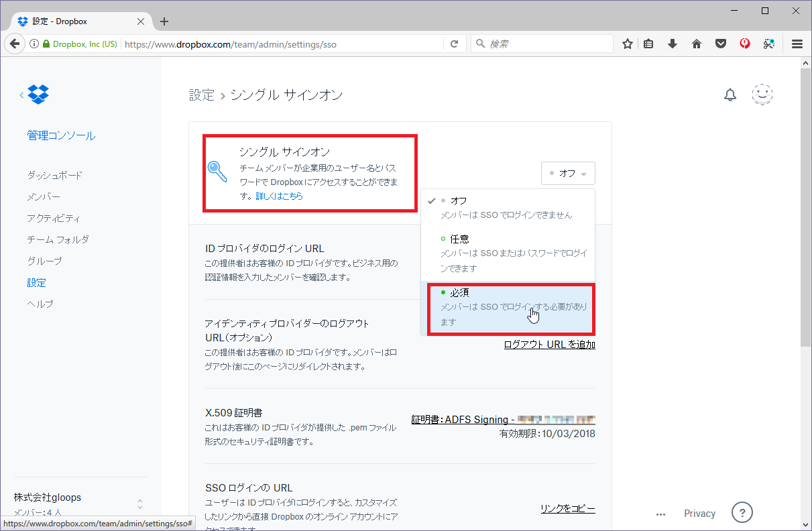Open アクティビティ in sidebar

pyautogui.click(x=54, y=218)
